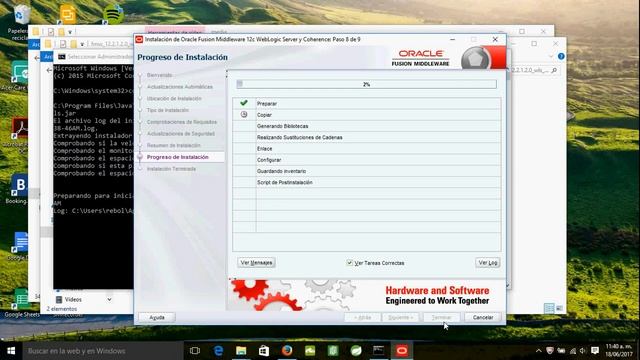Select the Guardando inventario task row
Viewport: 640px width, 360px height.
click(367, 171)
